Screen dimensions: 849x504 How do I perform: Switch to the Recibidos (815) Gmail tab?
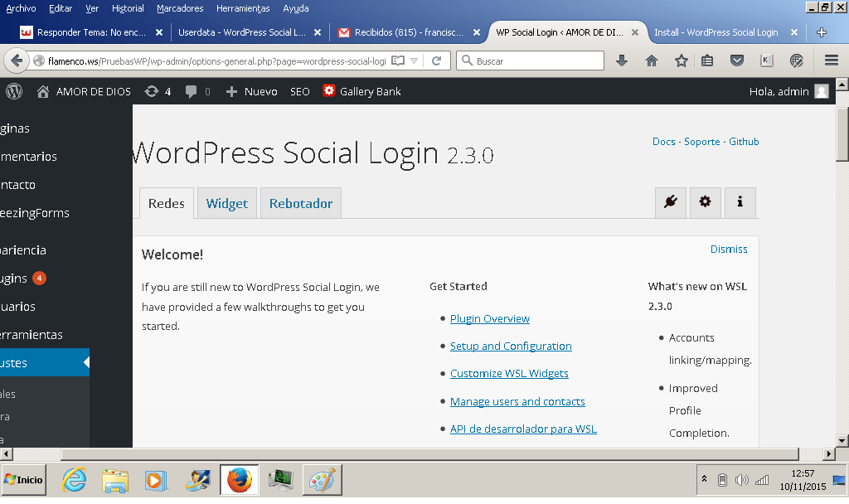(409, 32)
